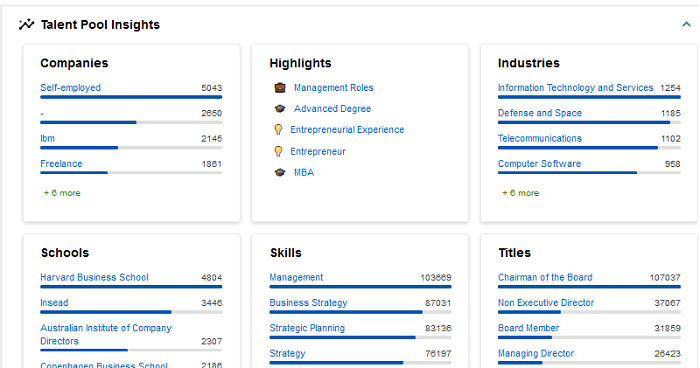Select the Entrepreneur highlight link
The image size is (700, 368).
pos(318,151)
